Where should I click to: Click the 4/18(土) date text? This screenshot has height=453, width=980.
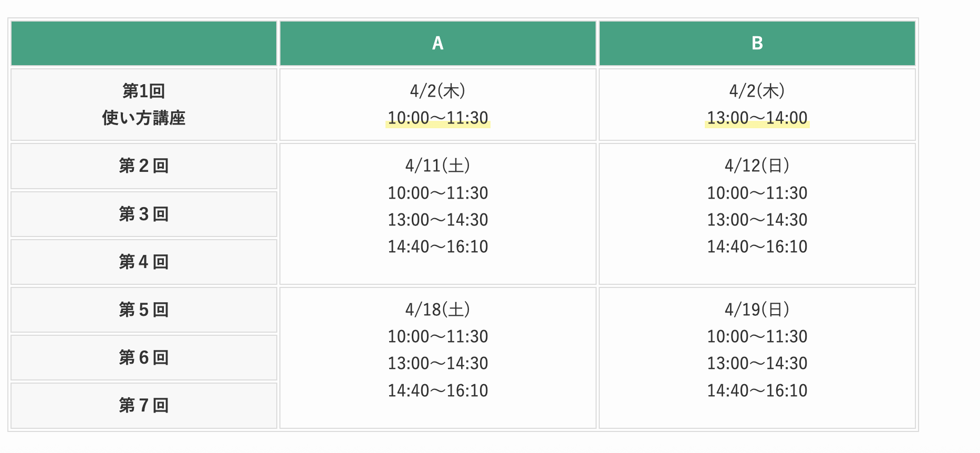437,310
